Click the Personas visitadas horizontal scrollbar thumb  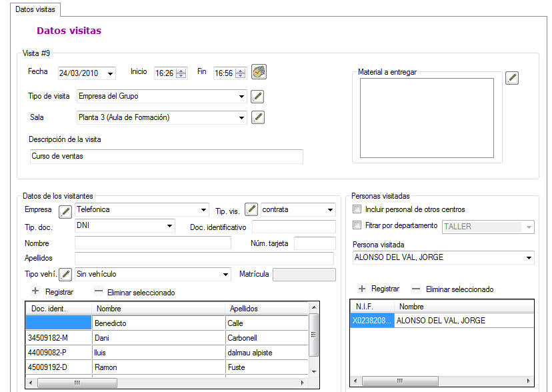coord(400,381)
